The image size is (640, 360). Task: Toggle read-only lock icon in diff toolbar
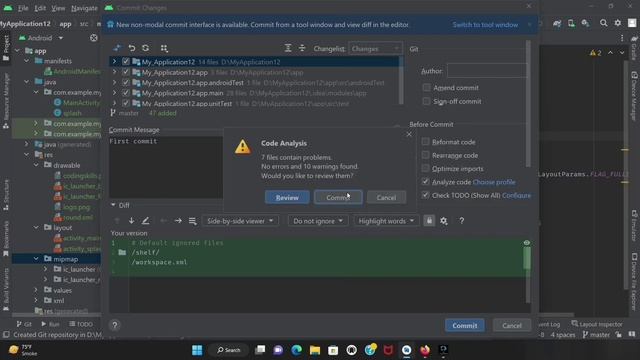[x=429, y=221]
